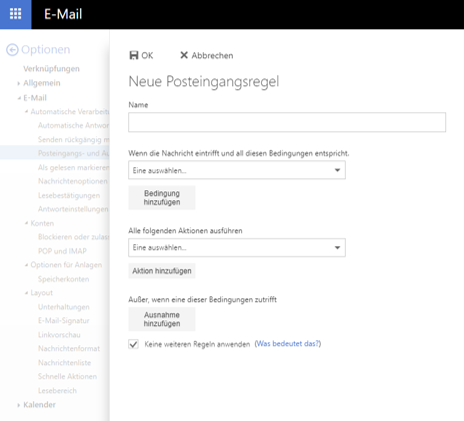Open Verknüpfungen in the options sidebar
The image size is (464, 421).
[x=51, y=69]
